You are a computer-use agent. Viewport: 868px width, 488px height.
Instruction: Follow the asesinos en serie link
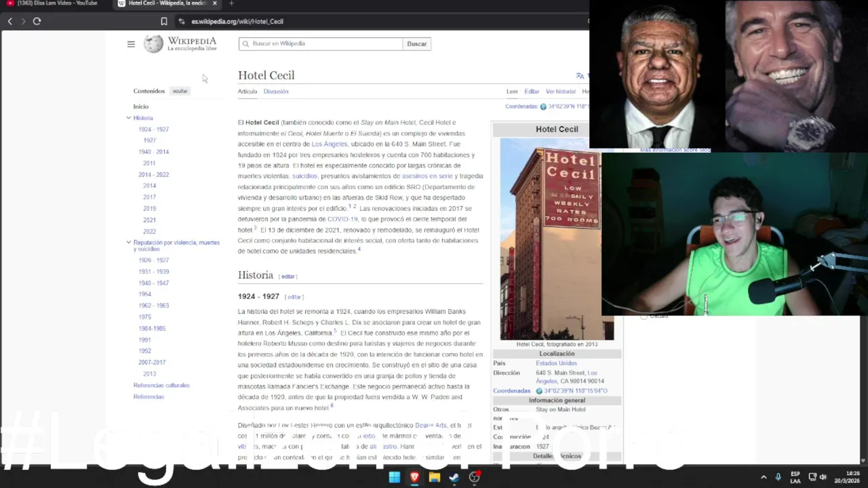[x=427, y=176]
